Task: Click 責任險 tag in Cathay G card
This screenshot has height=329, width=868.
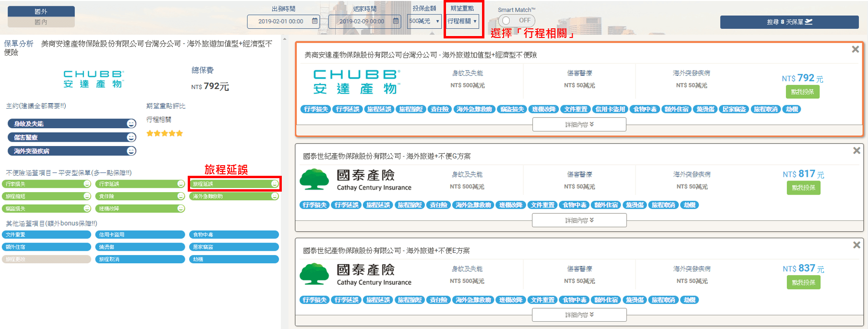Action: 439,205
